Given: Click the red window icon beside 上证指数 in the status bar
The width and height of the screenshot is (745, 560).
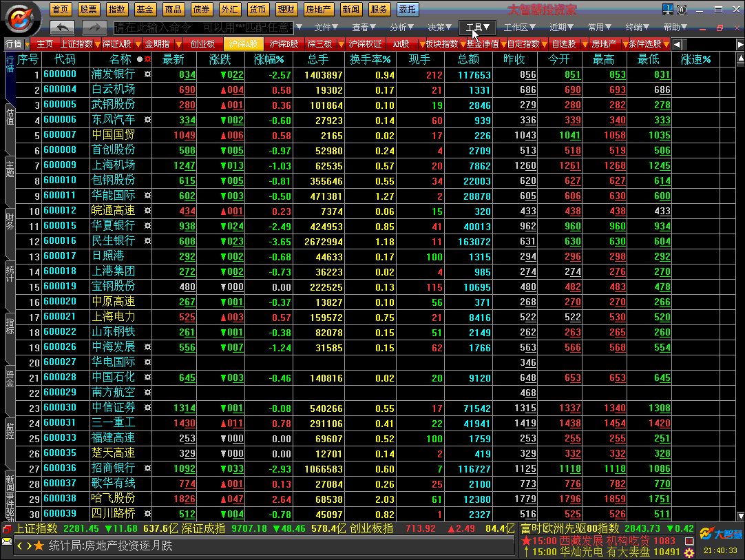Looking at the screenshot, I should (x=7, y=528).
